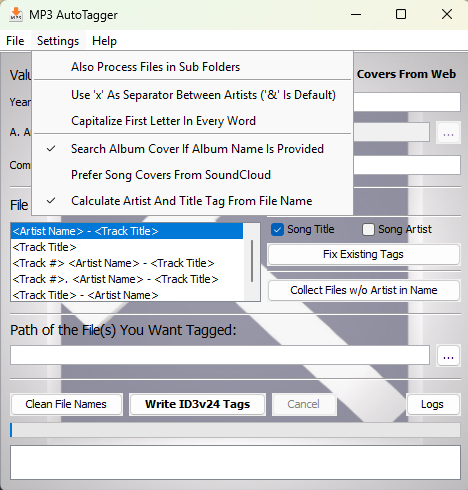Screen dimensions: 468x490
Task: Click the path of files input field
Action: pyautogui.click(x=220, y=355)
